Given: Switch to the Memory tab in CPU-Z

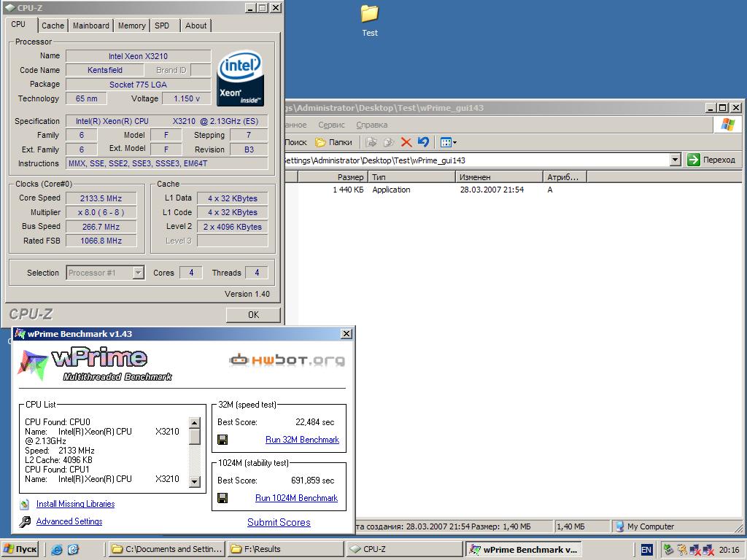Looking at the screenshot, I should pos(131,26).
